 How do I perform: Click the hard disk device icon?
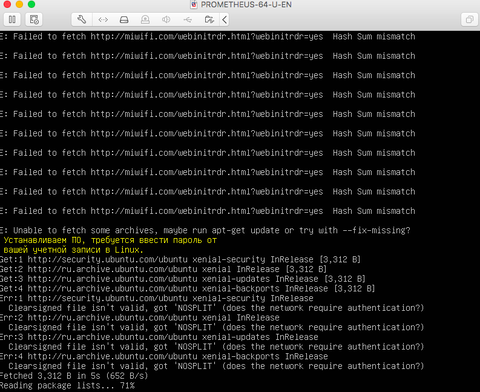tap(124, 20)
